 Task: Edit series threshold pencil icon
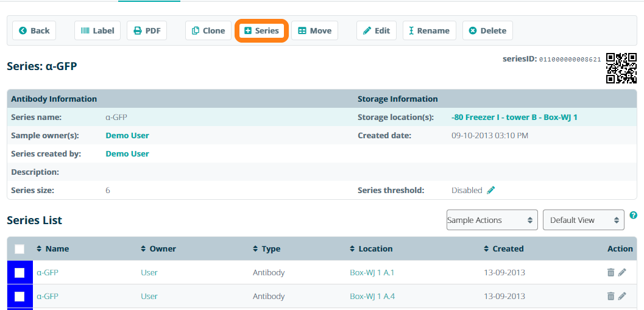tap(491, 190)
